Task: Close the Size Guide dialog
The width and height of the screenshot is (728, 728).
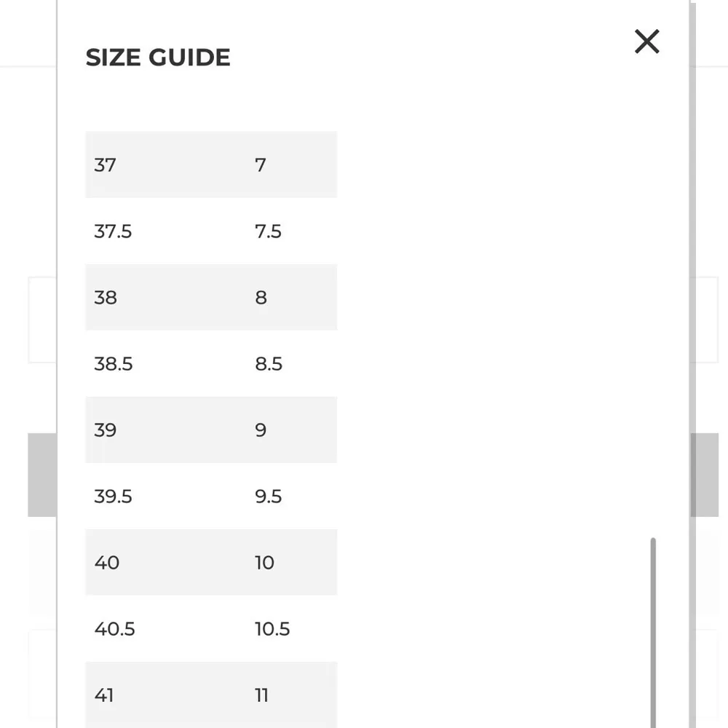Action: (x=646, y=41)
